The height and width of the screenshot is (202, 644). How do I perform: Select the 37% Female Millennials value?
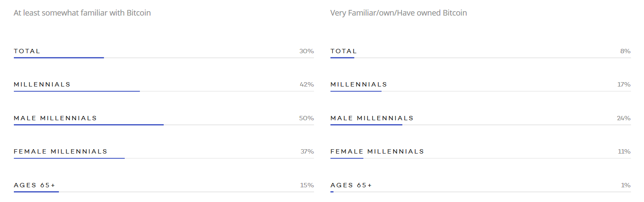[x=307, y=151]
